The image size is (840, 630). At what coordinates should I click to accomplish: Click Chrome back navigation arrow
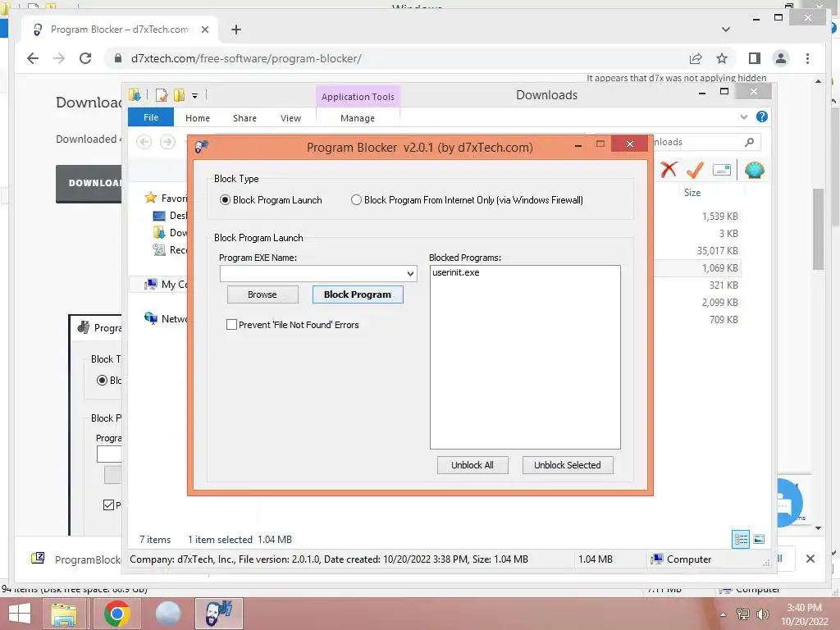[33, 58]
